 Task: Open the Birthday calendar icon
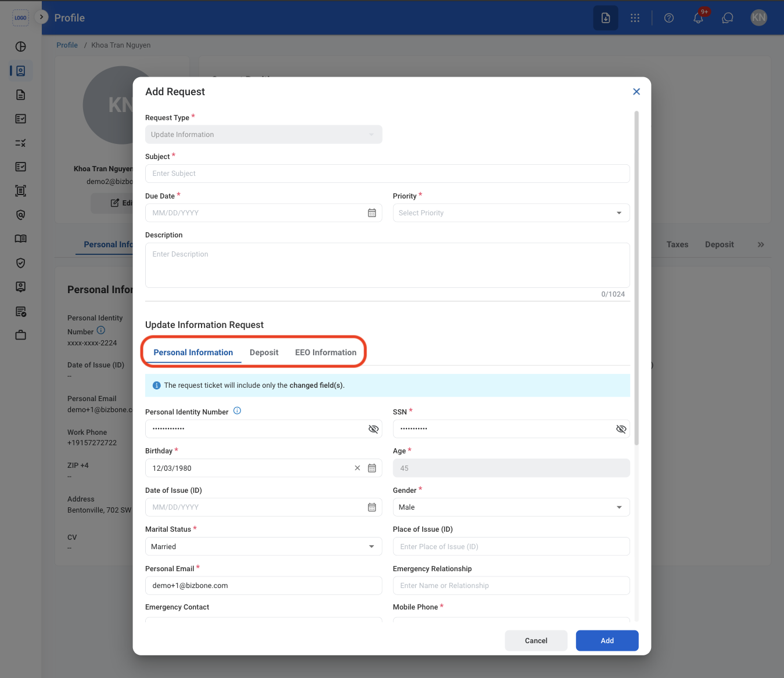[372, 468]
